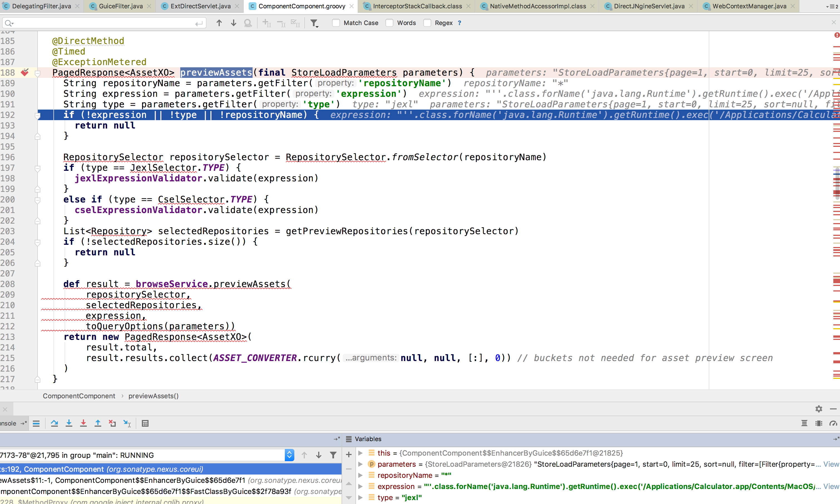Click the regex help question mark
This screenshot has width=840, height=504.
459,23
